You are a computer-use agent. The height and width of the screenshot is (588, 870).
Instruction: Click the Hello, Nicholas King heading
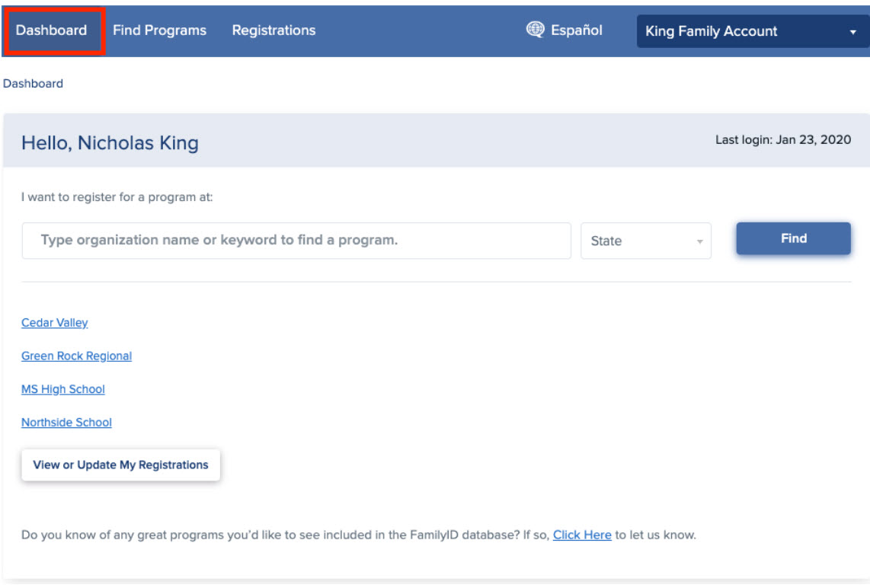110,143
